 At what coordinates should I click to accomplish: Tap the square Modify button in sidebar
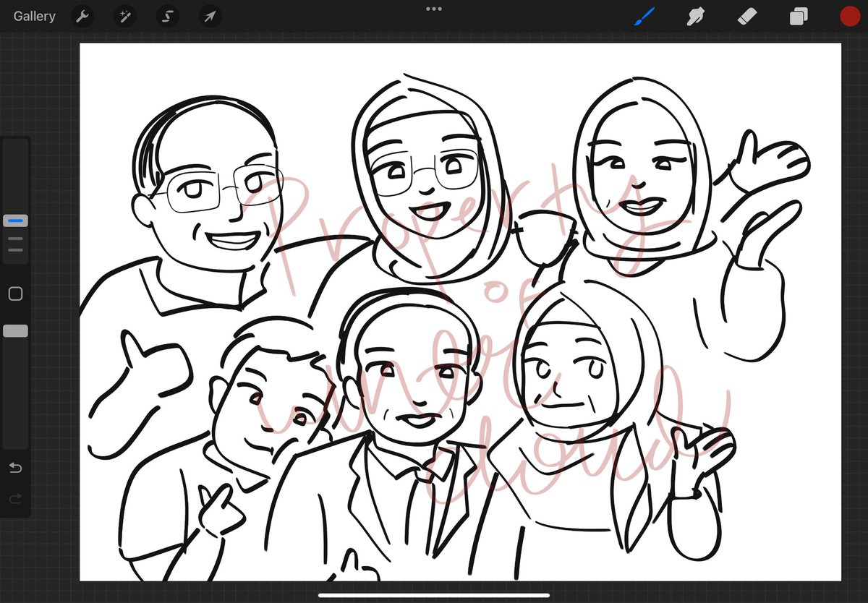[x=15, y=294]
